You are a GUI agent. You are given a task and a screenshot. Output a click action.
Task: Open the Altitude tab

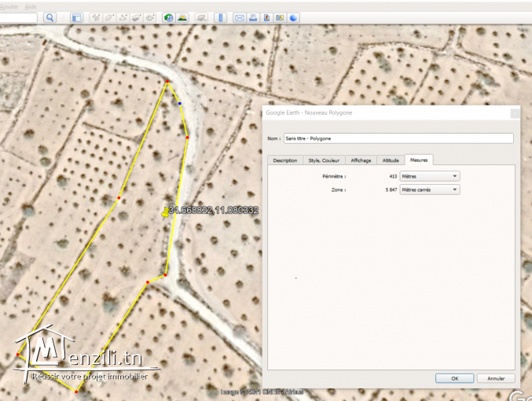(391, 160)
